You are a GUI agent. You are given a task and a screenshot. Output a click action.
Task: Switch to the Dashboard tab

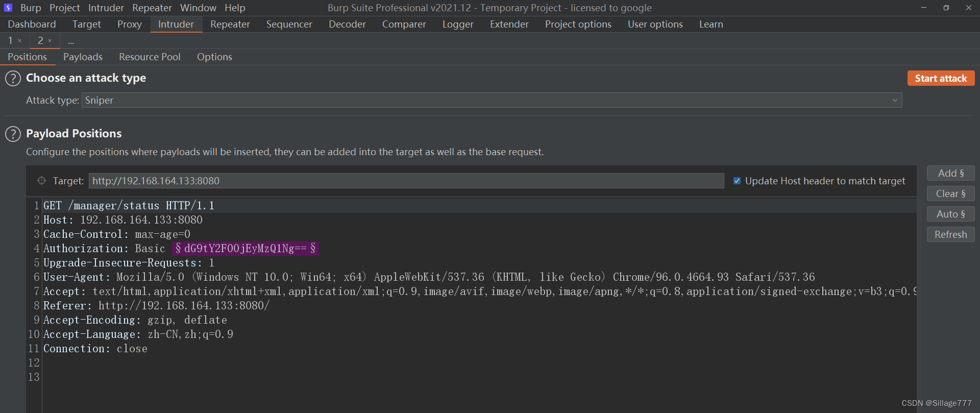click(32, 24)
